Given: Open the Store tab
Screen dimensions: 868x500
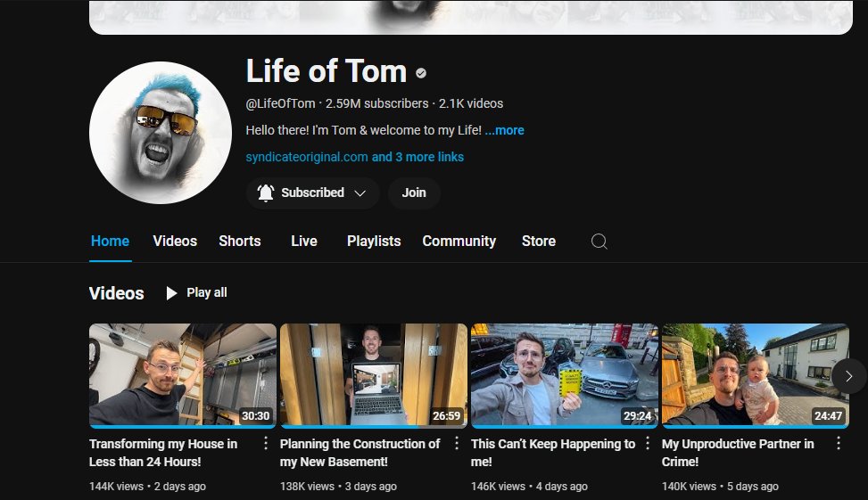Looking at the screenshot, I should [x=539, y=242].
